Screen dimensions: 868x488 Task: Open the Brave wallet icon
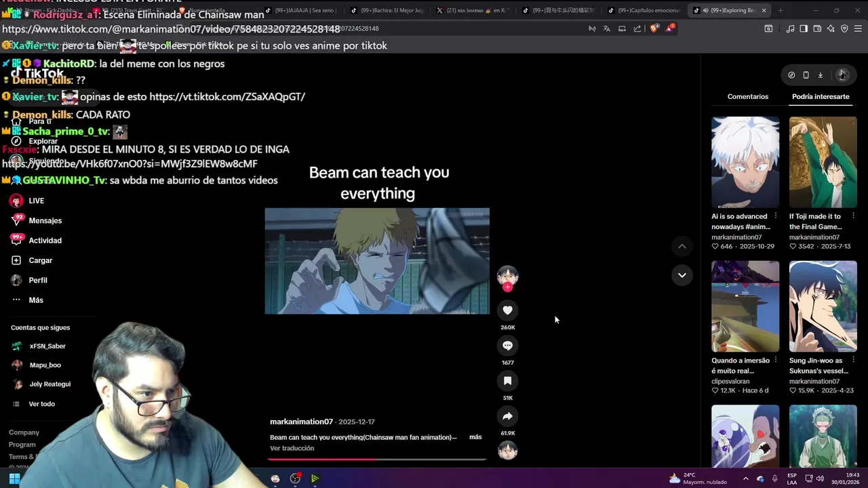(817, 28)
